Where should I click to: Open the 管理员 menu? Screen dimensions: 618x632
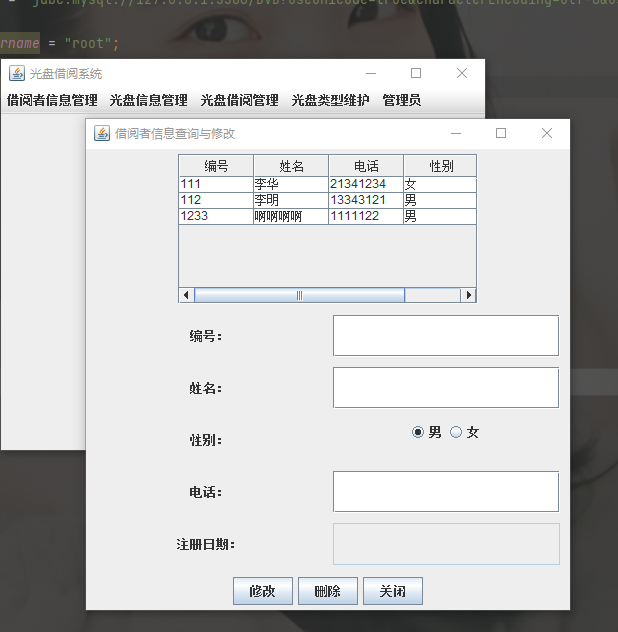click(402, 100)
